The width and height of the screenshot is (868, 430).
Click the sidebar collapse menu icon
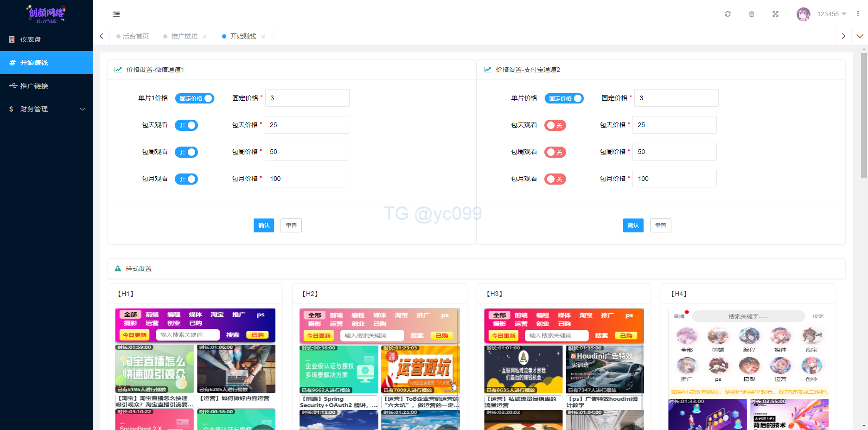click(116, 14)
